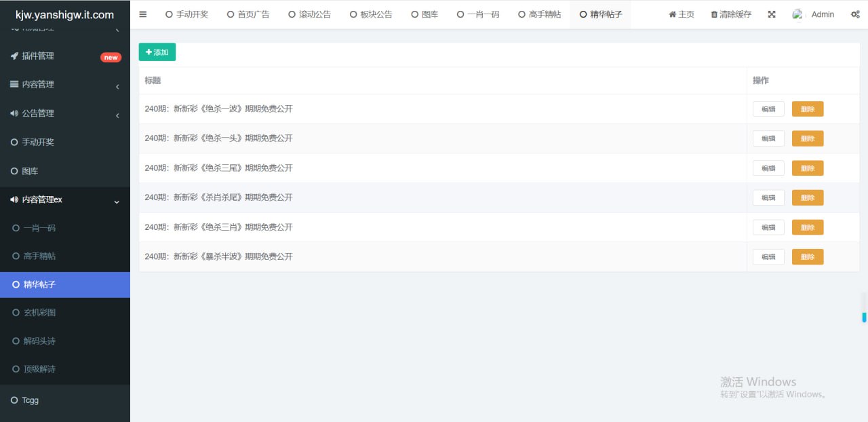Click the Admin avatar image

pyautogui.click(x=798, y=14)
